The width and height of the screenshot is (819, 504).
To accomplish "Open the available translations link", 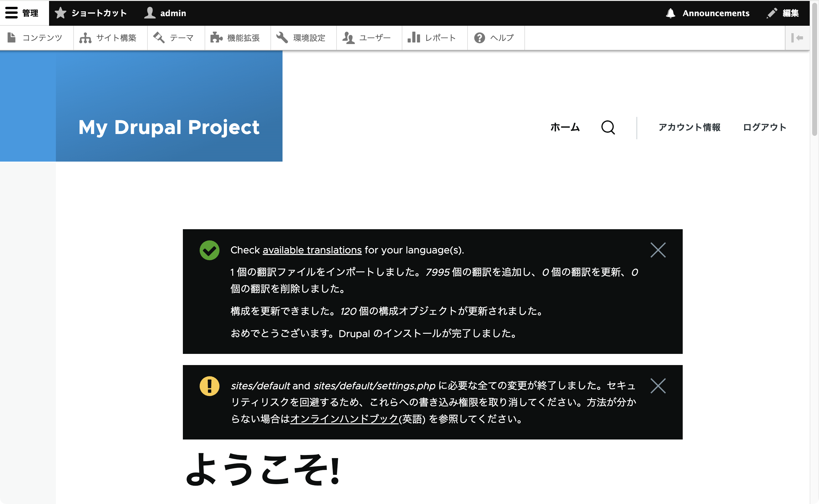I will (x=312, y=250).
